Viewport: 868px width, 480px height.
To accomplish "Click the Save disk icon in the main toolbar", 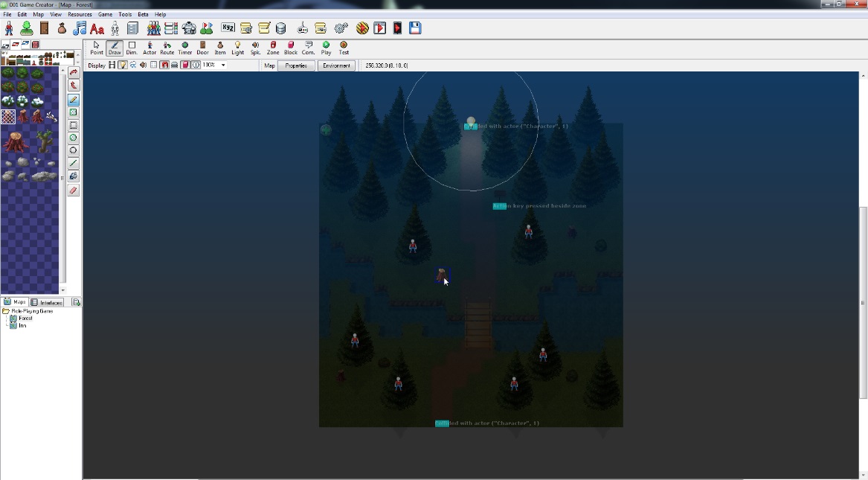I will click(415, 28).
